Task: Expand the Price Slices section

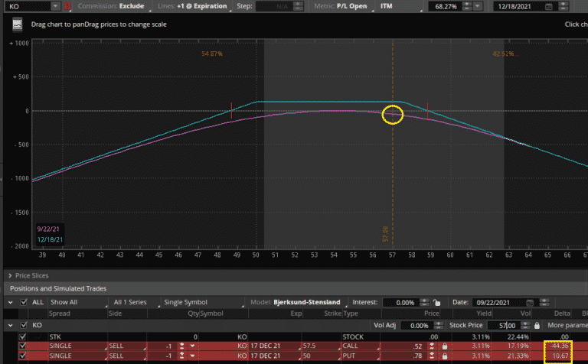Action: tap(10, 275)
